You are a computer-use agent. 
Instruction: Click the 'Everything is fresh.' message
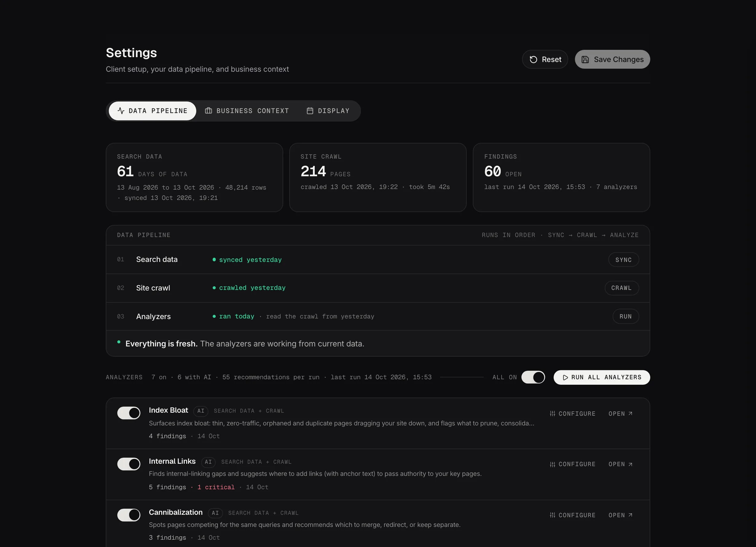161,344
